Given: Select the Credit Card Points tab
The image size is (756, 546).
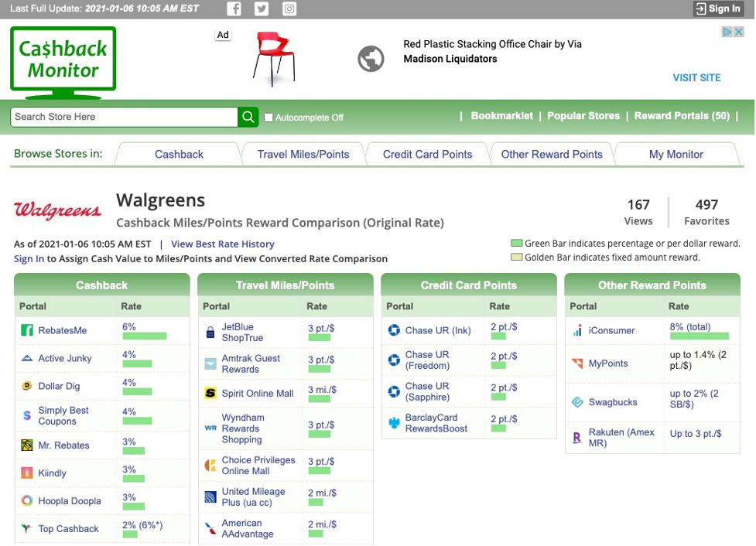Looking at the screenshot, I should 427,154.
